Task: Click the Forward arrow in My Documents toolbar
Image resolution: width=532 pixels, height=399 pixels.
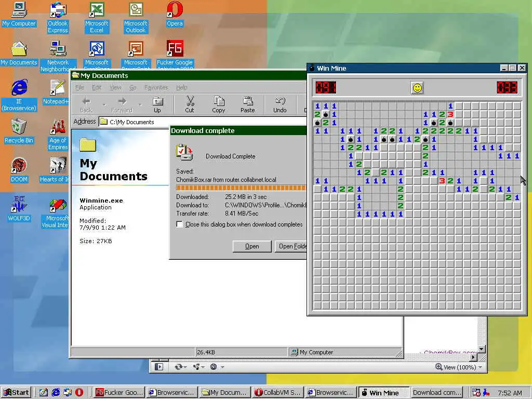Action: click(122, 104)
